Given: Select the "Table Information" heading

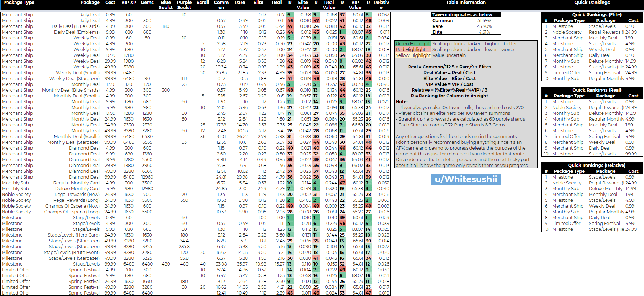Looking at the screenshot, I should [466, 3].
